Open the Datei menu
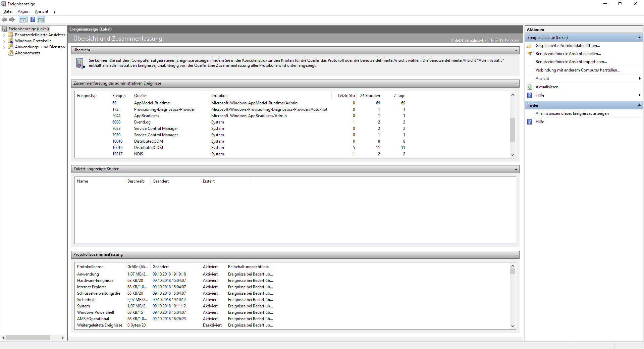644x349 pixels. (8, 11)
